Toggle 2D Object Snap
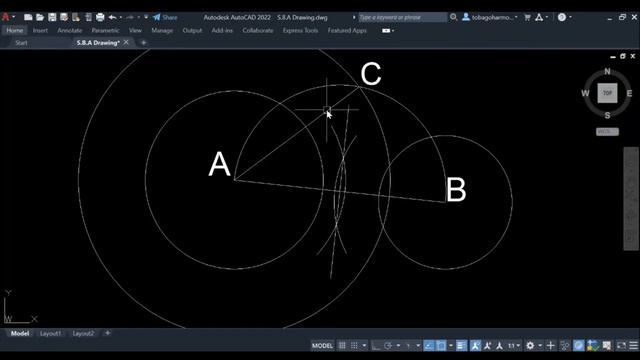Viewport: 640px width, 360px height. pyautogui.click(x=441, y=346)
